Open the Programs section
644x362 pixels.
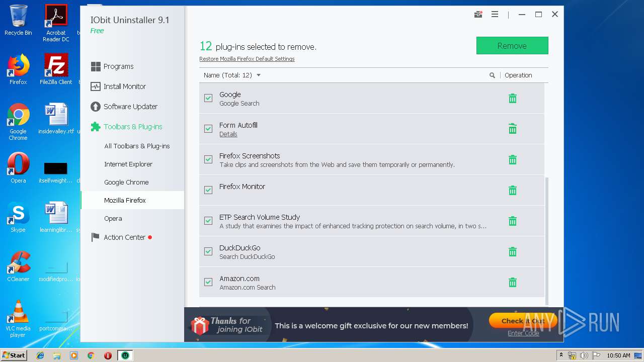[x=112, y=66]
